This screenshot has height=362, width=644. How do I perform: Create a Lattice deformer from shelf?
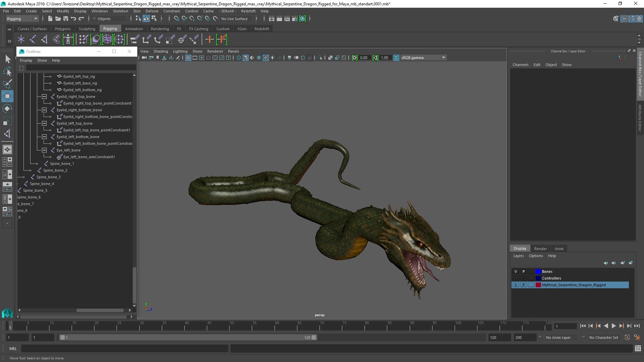point(107,40)
